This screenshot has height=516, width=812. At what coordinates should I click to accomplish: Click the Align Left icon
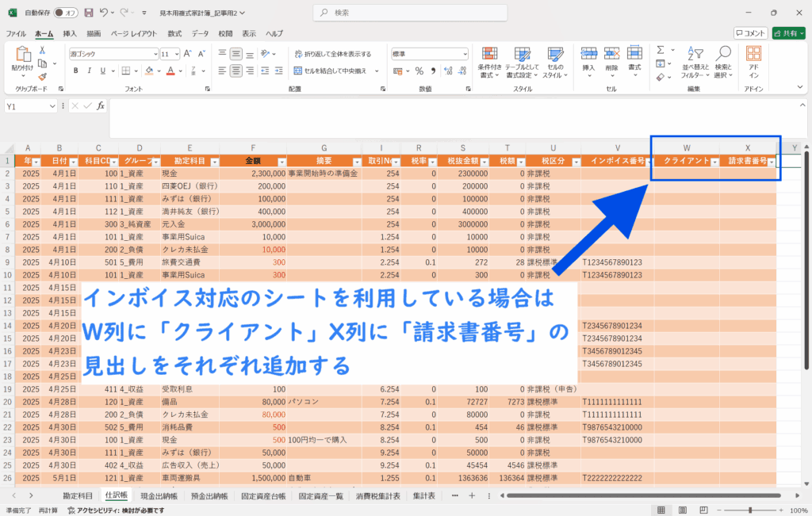pos(222,71)
